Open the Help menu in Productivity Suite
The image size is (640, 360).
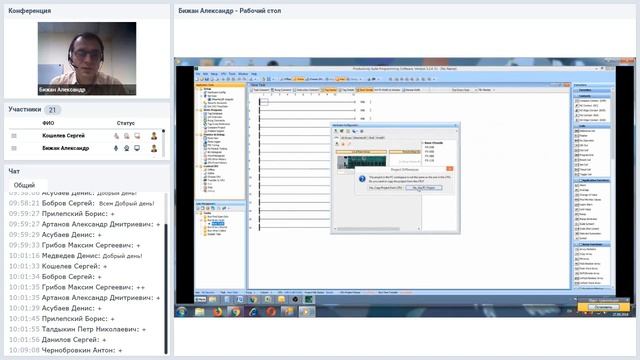point(254,74)
